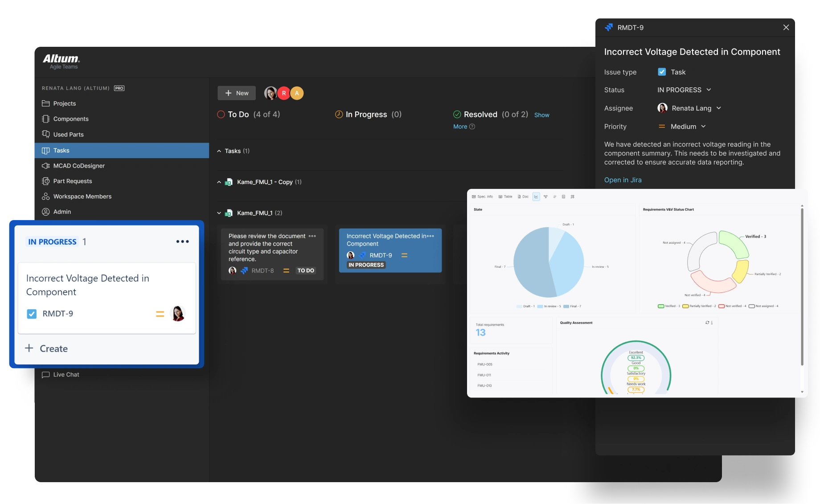
Task: Click FMU-005 in Requirements Activity
Action: pos(485,365)
